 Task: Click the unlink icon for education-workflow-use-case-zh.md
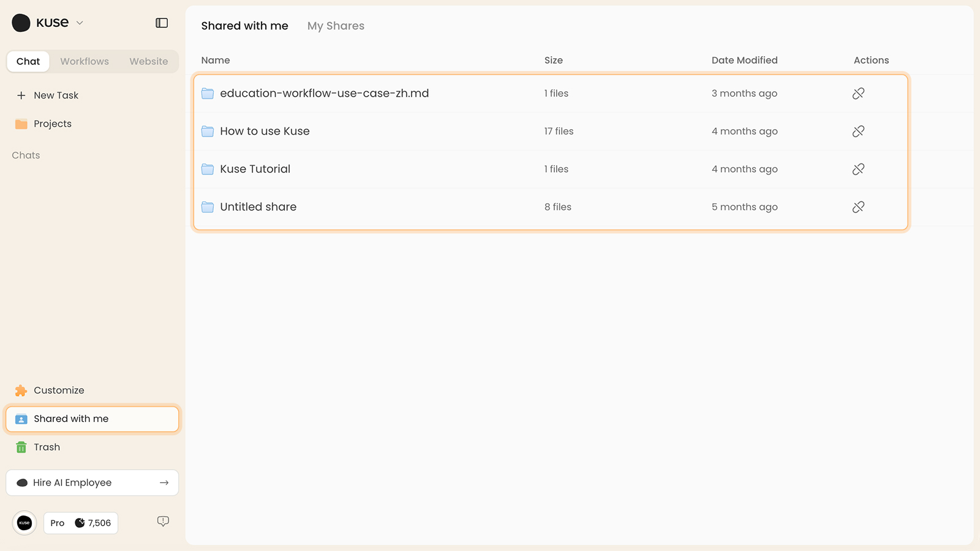point(859,94)
